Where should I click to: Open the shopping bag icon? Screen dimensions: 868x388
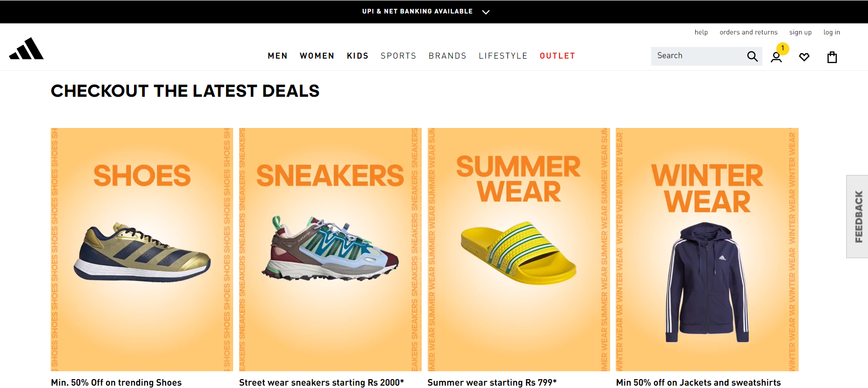pyautogui.click(x=832, y=57)
